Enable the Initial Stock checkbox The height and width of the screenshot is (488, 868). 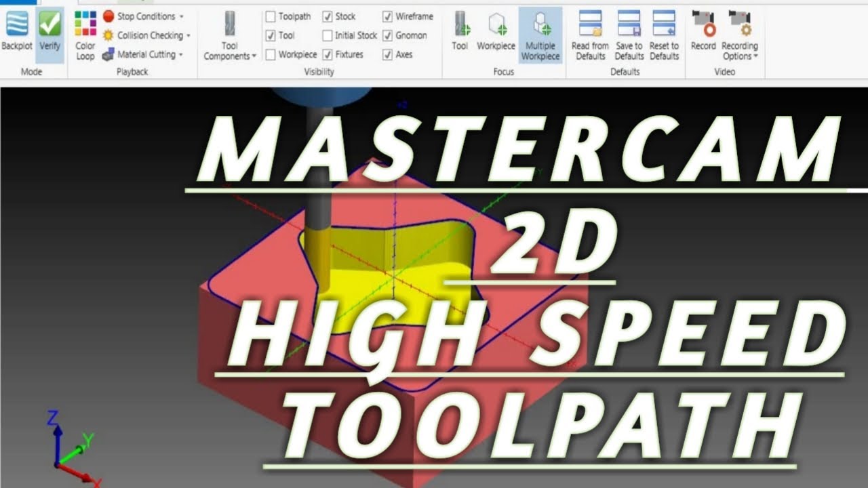328,35
